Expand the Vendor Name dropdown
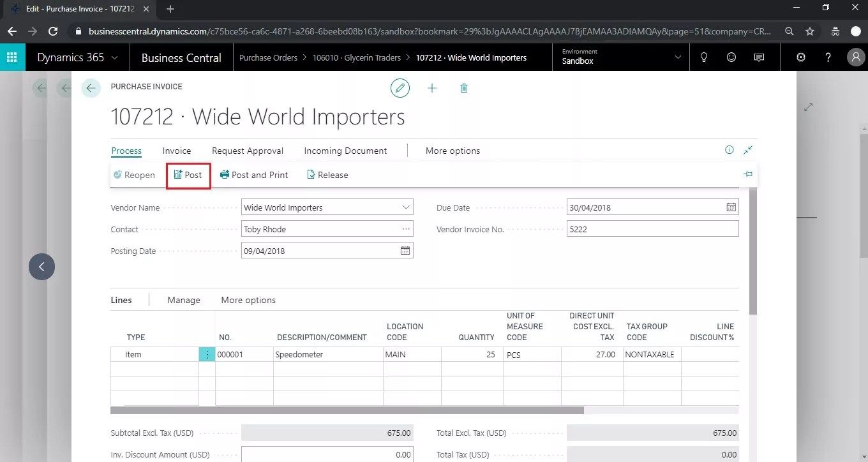 pyautogui.click(x=406, y=207)
